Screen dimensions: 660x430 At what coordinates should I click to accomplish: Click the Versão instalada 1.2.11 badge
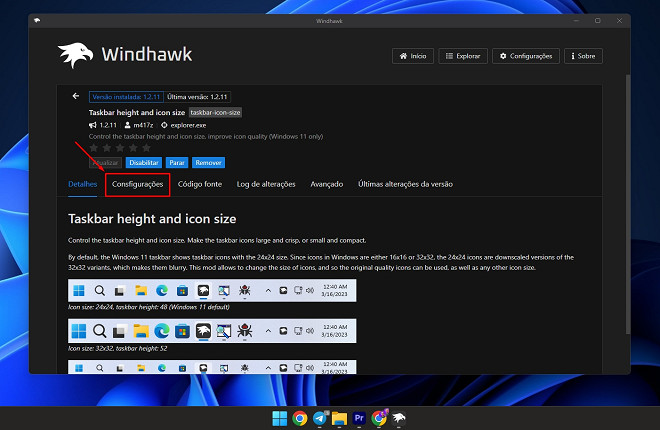126,97
